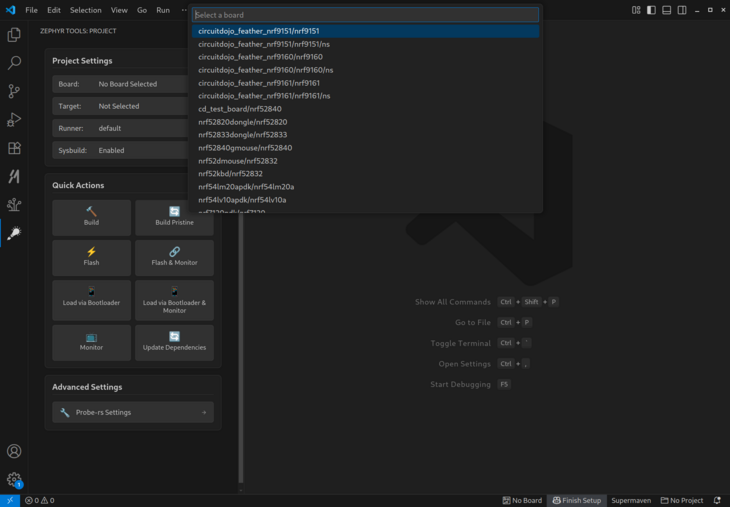Screen dimensions: 730x507
Task: Click the Customize Layout icon
Action: [x=636, y=10]
